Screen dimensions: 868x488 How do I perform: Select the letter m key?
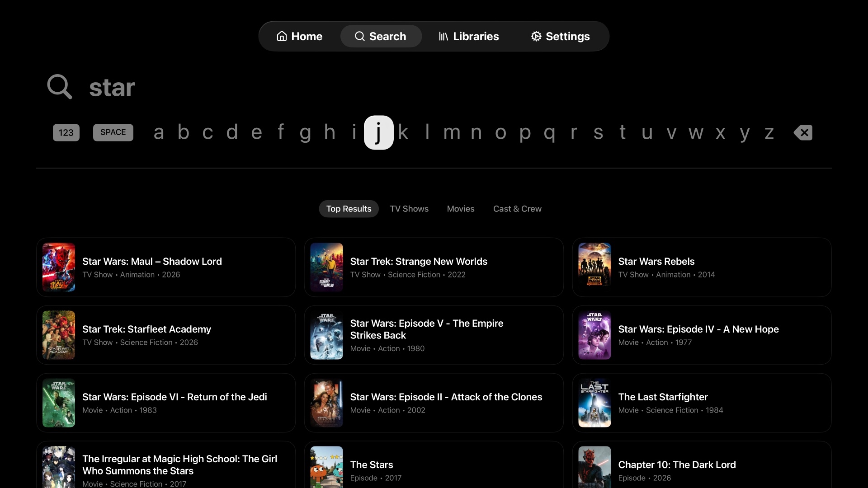pos(452,132)
